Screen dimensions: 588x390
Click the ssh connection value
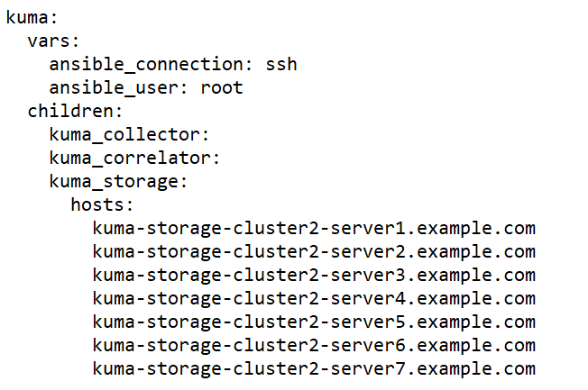[281, 65]
